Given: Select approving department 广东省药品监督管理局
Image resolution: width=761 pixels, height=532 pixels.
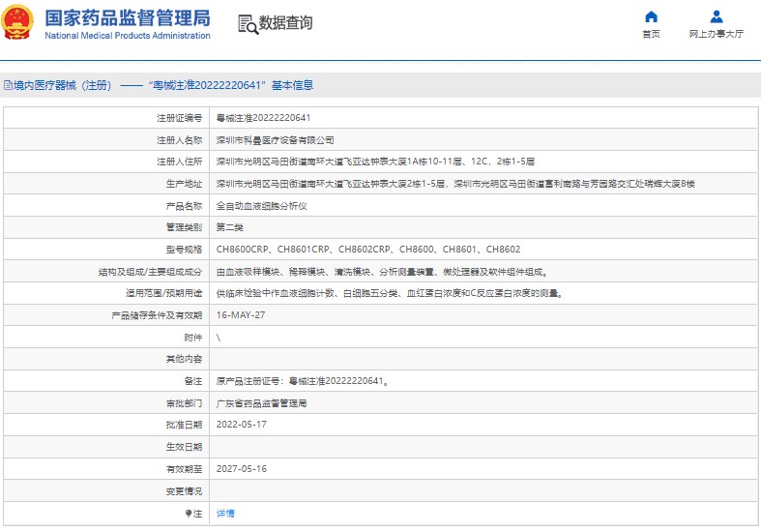Looking at the screenshot, I should [x=262, y=403].
